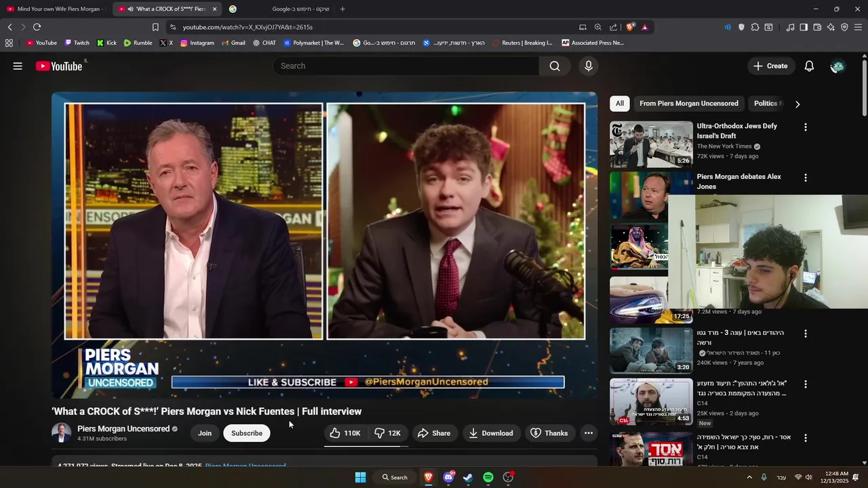868x488 pixels.
Task: Open YouTube notifications bell
Action: click(809, 66)
